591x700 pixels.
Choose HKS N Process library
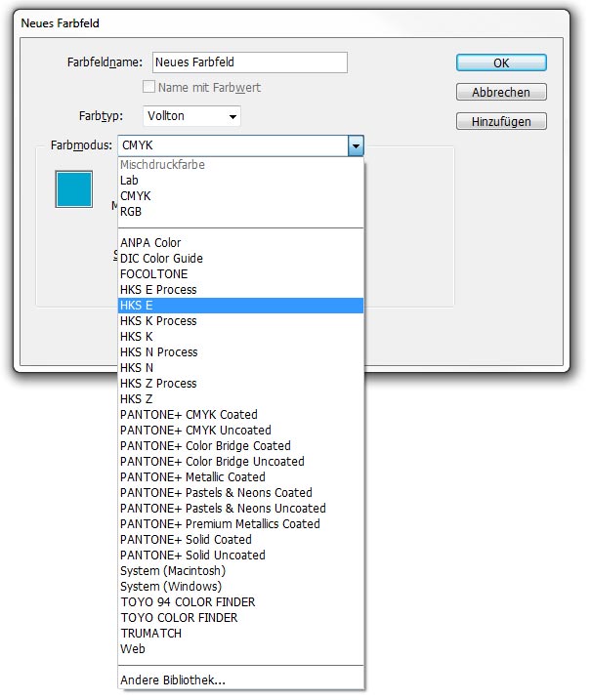240,352
